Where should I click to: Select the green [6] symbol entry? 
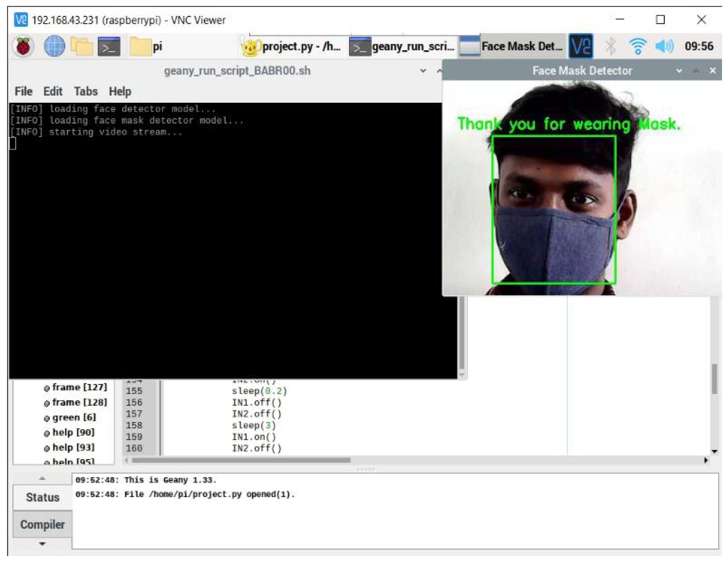point(74,417)
